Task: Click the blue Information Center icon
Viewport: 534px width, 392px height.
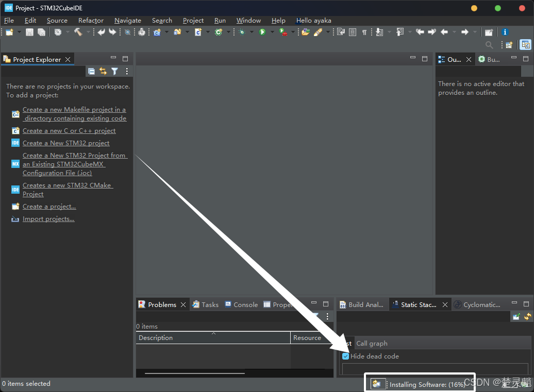Action: tap(505, 32)
